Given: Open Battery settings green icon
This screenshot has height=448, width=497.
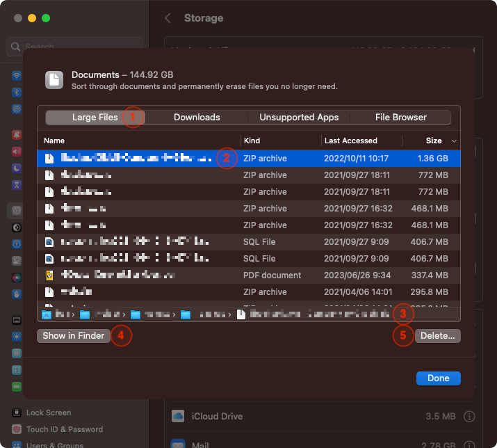Looking at the screenshot, I should click(17, 387).
